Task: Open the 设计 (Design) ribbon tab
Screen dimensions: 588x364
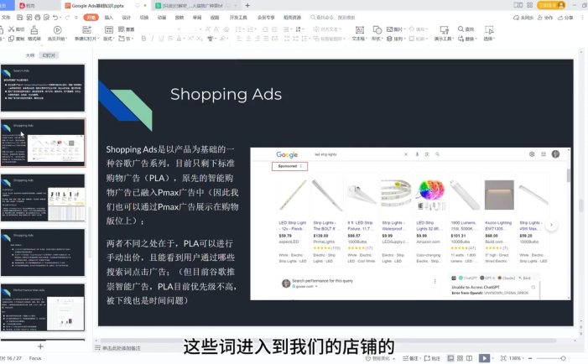Action: click(127, 18)
